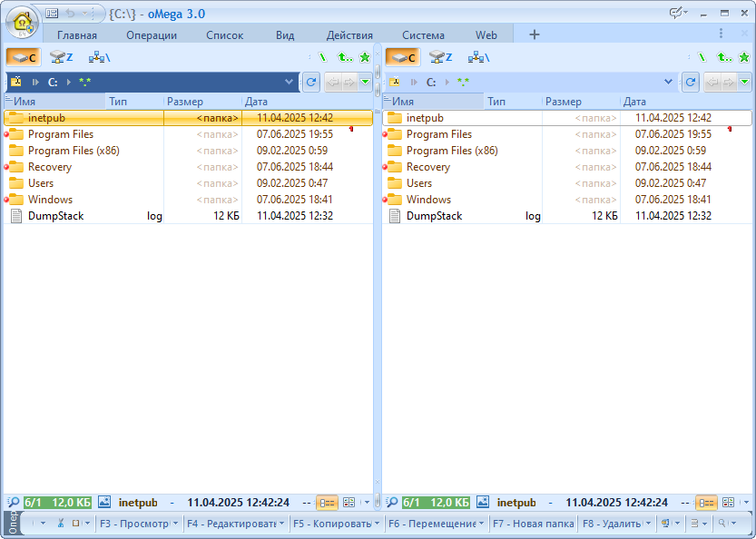Expand left panel path history dropdown
Screen dimensions: 756x539
tap(289, 82)
